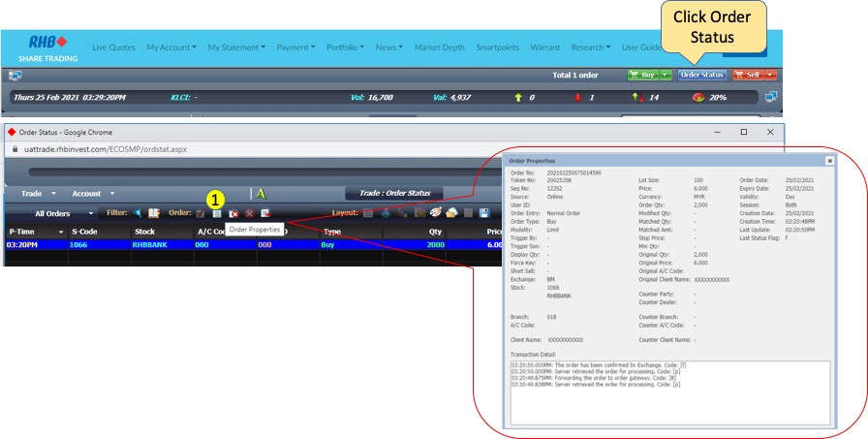
Task: Open the Warrant page
Action: pyautogui.click(x=545, y=47)
